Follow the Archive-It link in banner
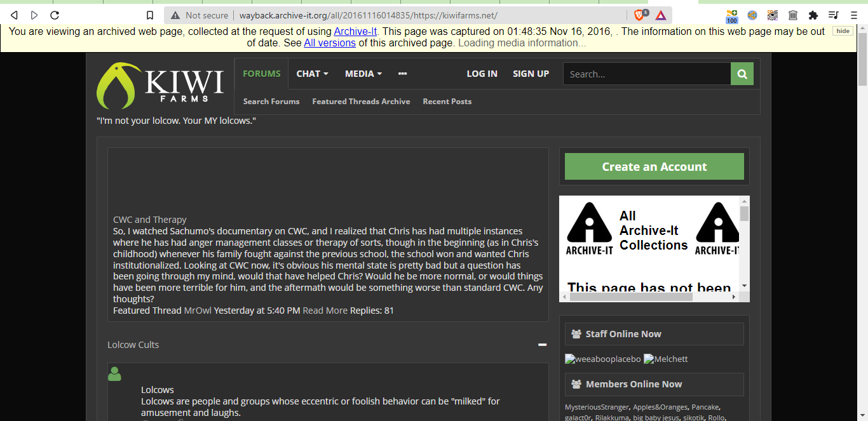 coord(355,31)
